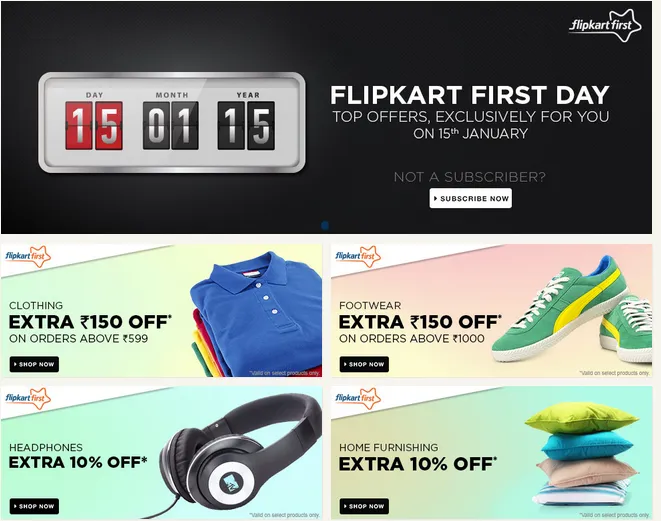This screenshot has height=521, width=661.
Task: Click the MONTH flip counter showing 01
Action: [x=171, y=126]
